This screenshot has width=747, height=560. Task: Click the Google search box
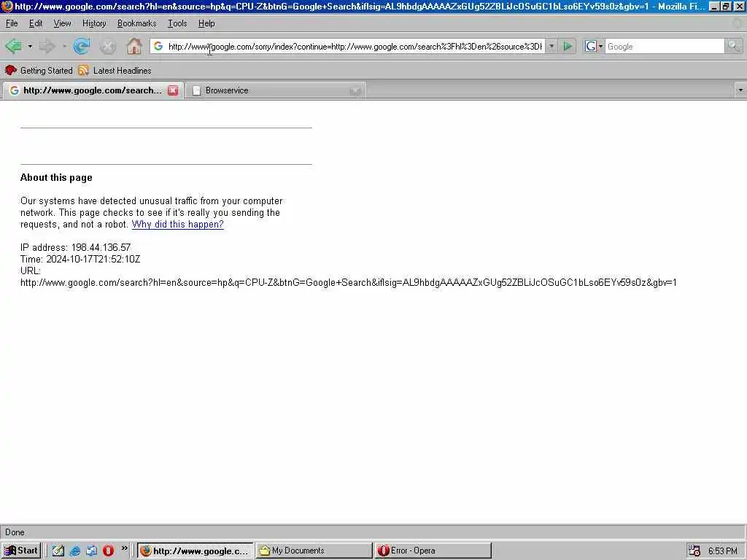click(x=665, y=46)
